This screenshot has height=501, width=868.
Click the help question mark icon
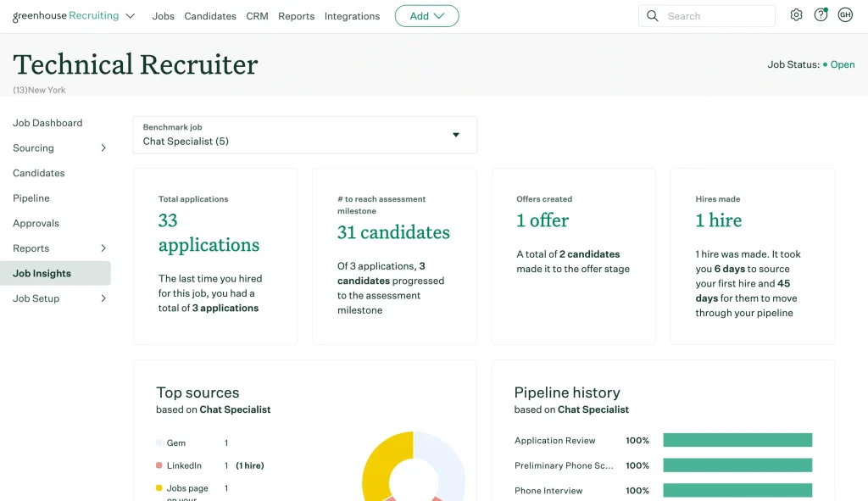point(821,14)
